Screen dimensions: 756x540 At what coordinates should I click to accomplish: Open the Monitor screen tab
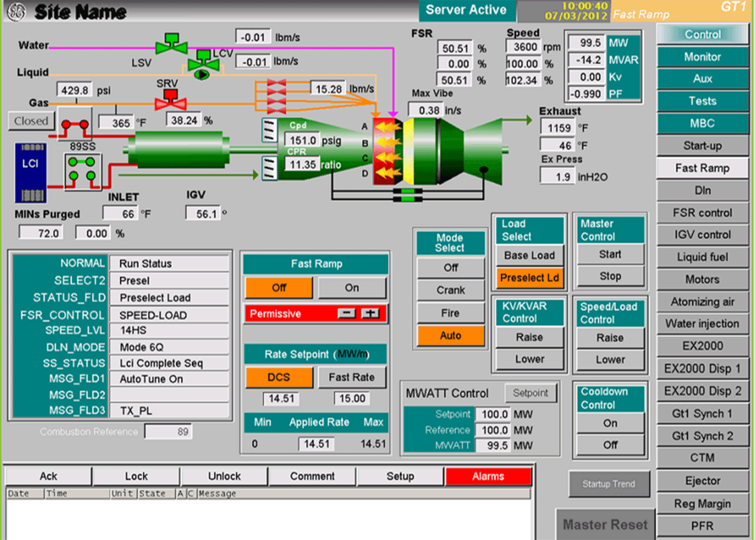pyautogui.click(x=702, y=57)
